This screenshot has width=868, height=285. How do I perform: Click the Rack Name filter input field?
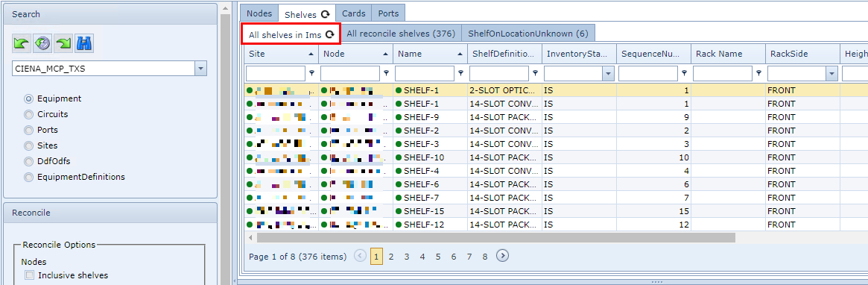[x=723, y=73]
